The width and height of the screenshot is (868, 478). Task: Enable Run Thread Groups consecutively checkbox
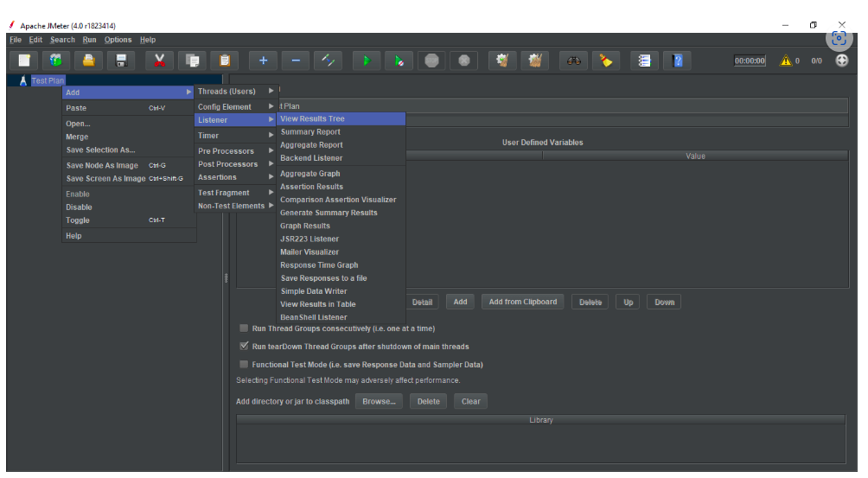click(x=244, y=328)
